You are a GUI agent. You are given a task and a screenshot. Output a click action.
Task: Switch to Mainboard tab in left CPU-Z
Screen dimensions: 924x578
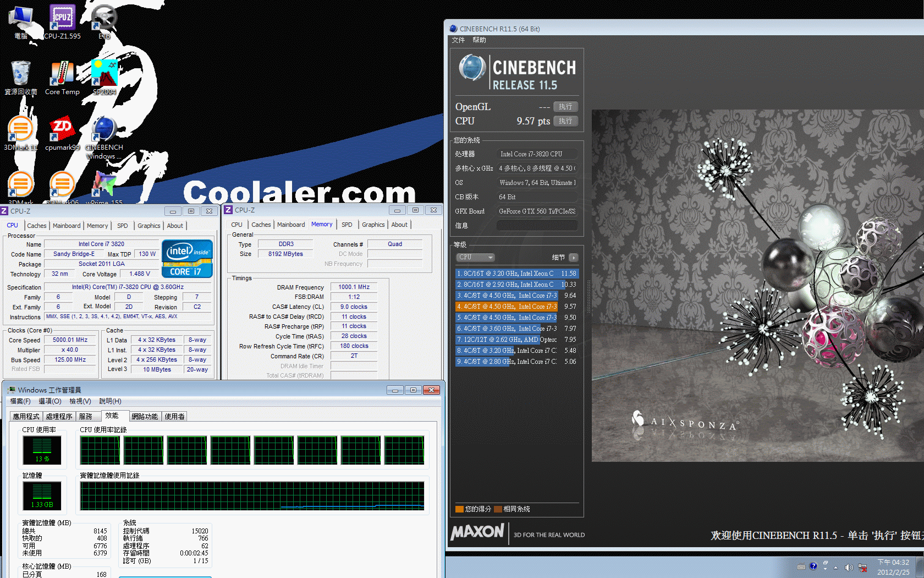67,226
